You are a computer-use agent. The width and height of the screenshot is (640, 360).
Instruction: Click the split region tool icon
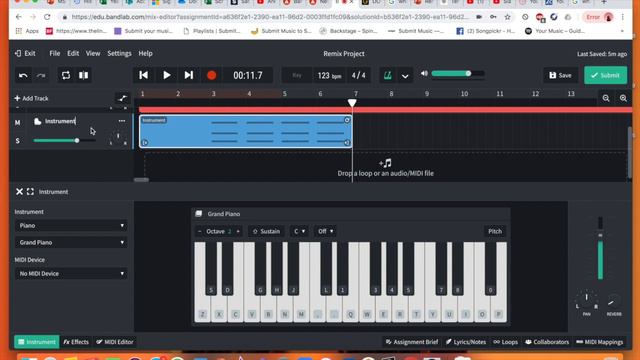83,76
